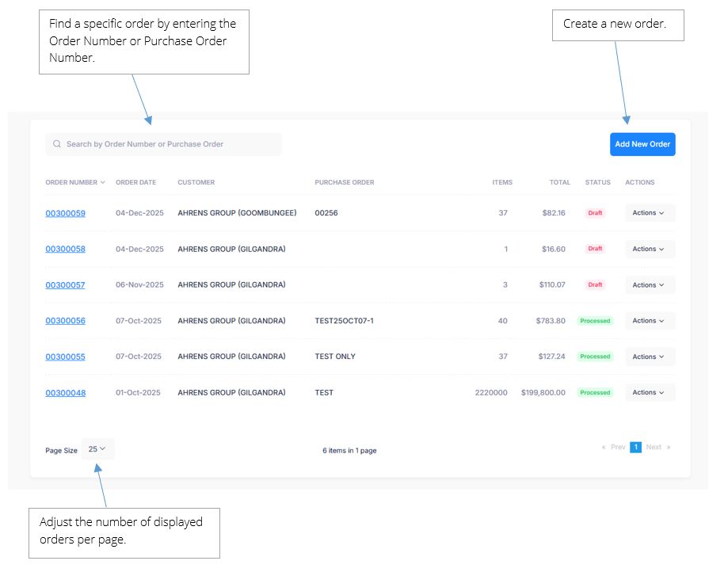Click the Prev page control
728x576 pixels.
614,447
